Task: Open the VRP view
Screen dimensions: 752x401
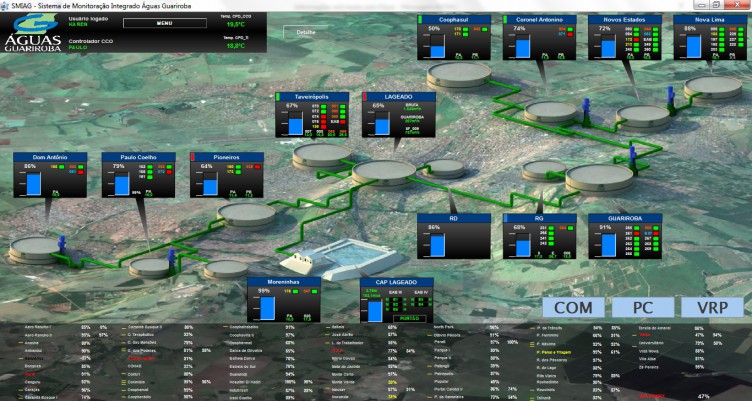Action: click(712, 307)
